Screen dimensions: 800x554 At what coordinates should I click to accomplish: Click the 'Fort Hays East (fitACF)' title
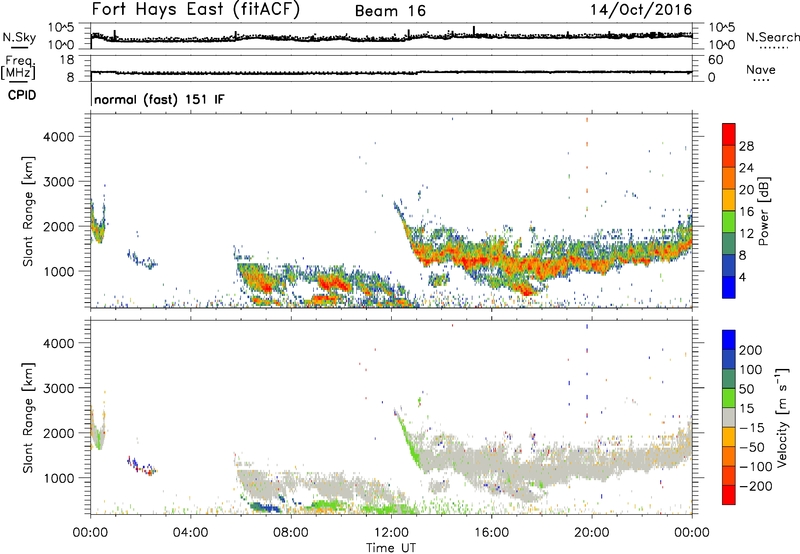(196, 9)
